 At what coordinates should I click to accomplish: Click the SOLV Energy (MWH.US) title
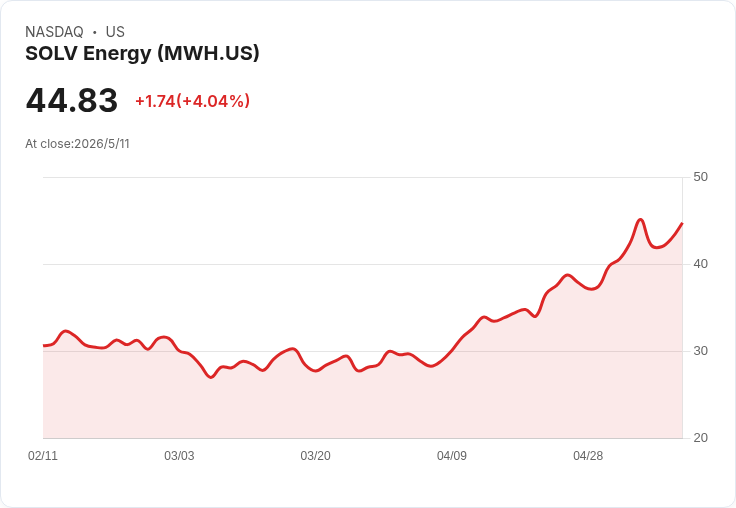pyautogui.click(x=142, y=54)
